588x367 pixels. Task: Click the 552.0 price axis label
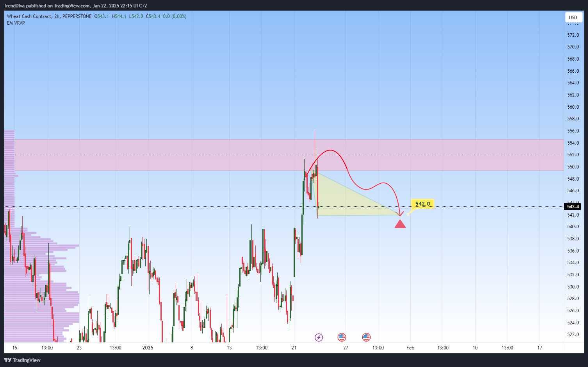[x=573, y=155]
